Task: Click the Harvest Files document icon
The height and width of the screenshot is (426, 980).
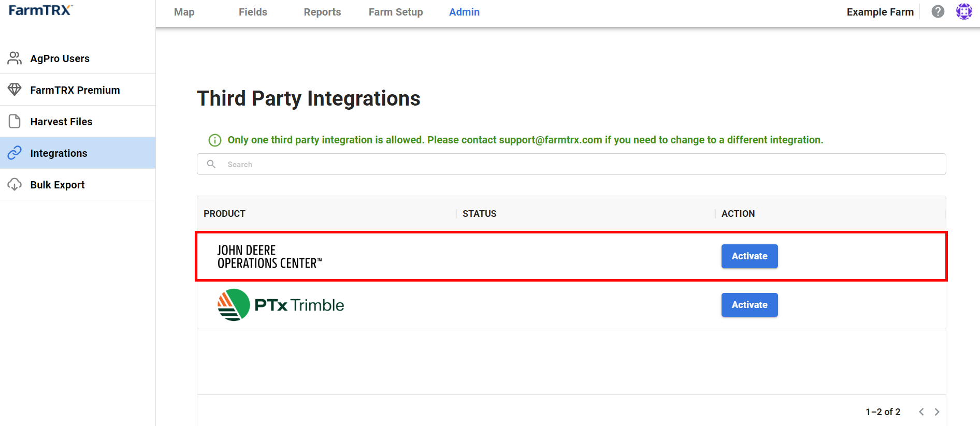Action: click(x=15, y=121)
